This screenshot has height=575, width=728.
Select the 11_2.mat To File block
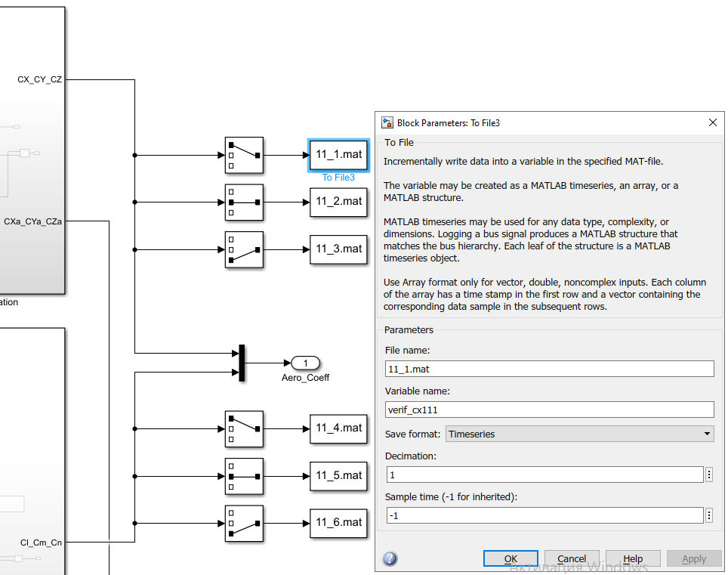338,202
